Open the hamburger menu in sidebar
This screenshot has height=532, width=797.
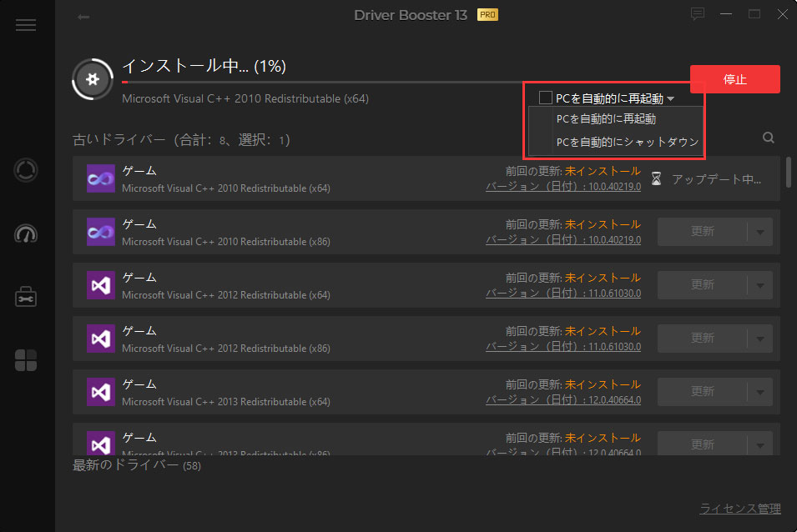[x=25, y=25]
